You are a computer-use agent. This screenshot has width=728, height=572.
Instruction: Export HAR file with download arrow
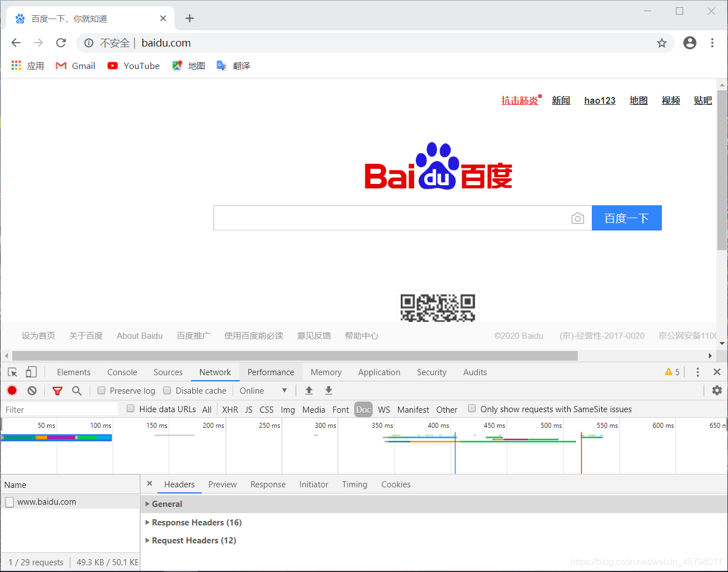[x=329, y=390]
